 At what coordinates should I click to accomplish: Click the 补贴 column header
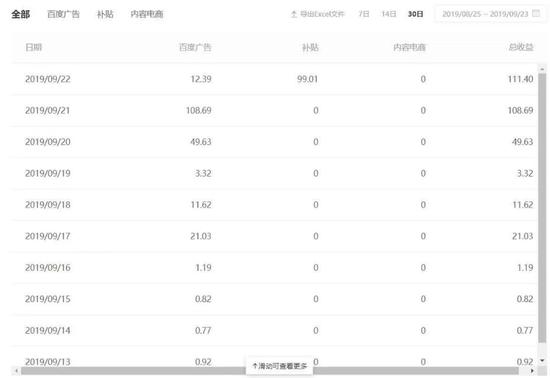click(310, 47)
